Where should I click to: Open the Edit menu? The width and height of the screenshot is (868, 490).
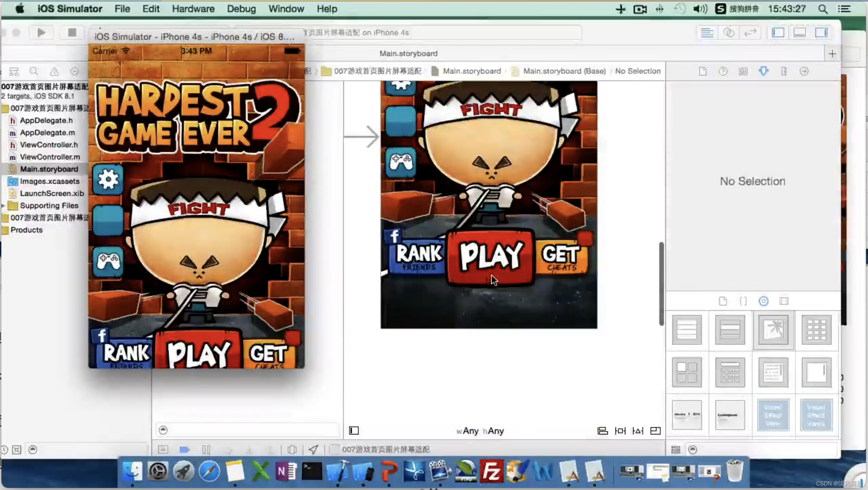[151, 9]
